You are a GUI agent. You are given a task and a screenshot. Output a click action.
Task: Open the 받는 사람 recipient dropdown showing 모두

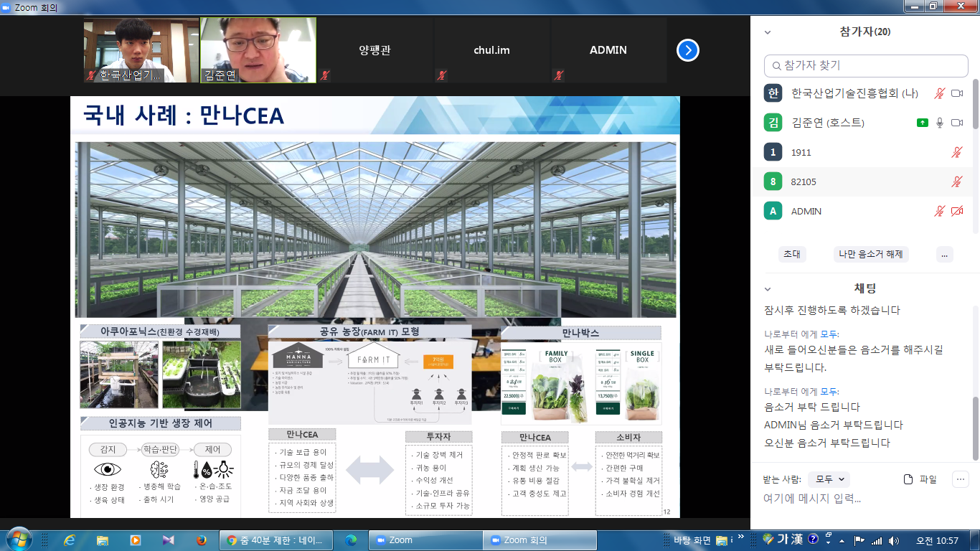pos(829,479)
